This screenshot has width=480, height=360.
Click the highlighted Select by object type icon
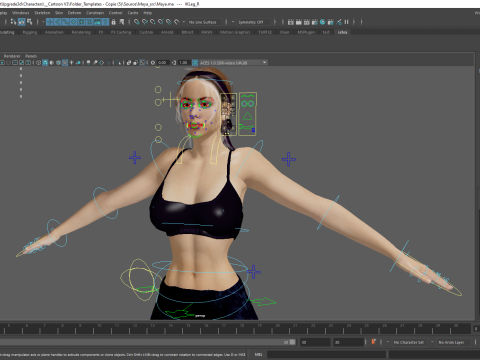point(22,22)
